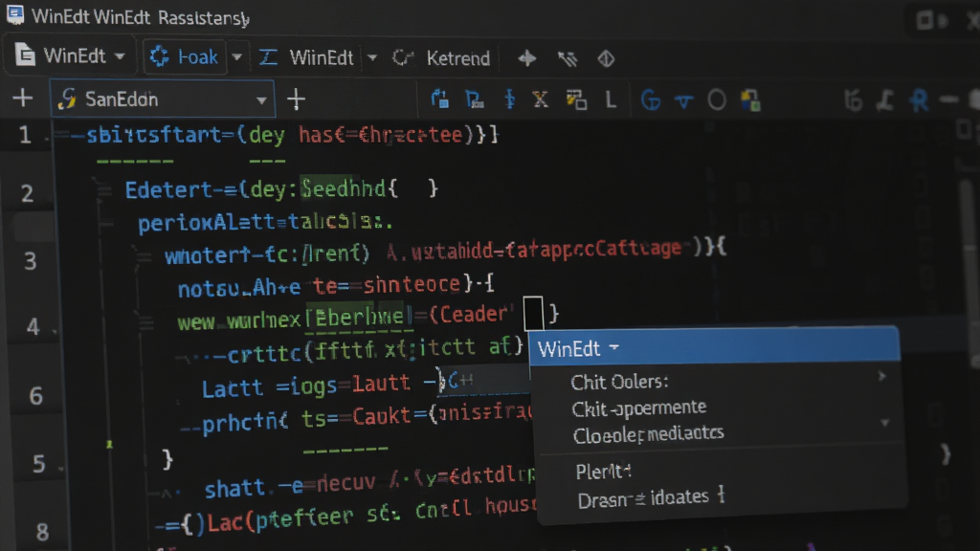Click the plus icon left of the SanEddn box
This screenshot has height=551, width=980.
pos(23,99)
